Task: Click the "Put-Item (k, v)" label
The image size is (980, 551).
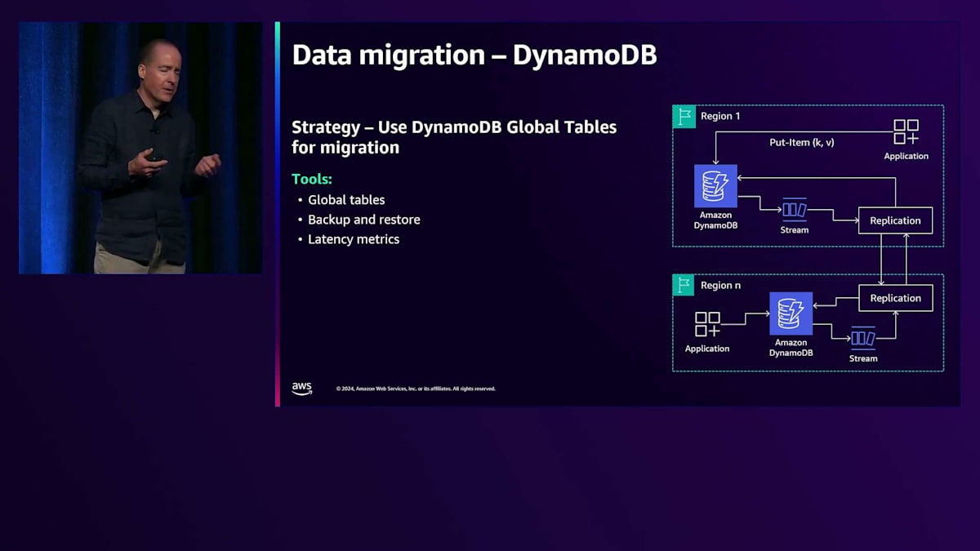Action: (802, 142)
